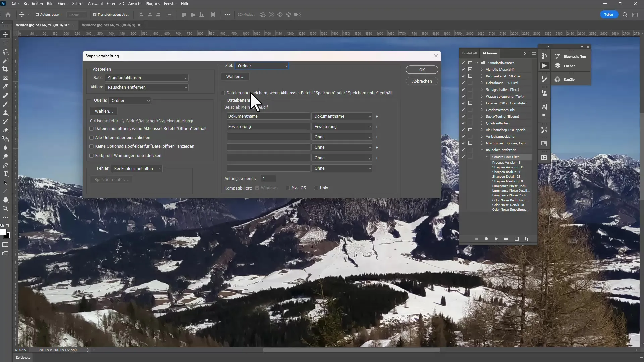
Task: Enable 'Farbprofil-Warnungen unterdrücken' checkbox
Action: pyautogui.click(x=91, y=155)
